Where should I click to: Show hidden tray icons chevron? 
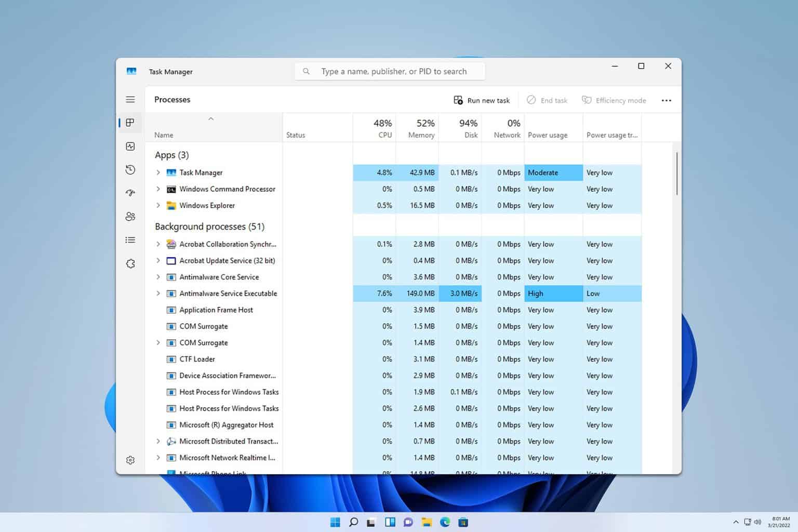tap(736, 522)
